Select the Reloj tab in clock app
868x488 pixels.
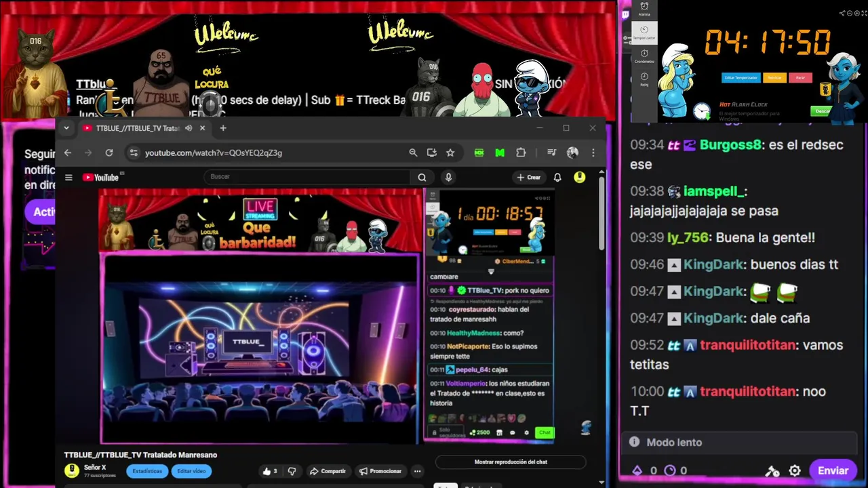point(644,79)
